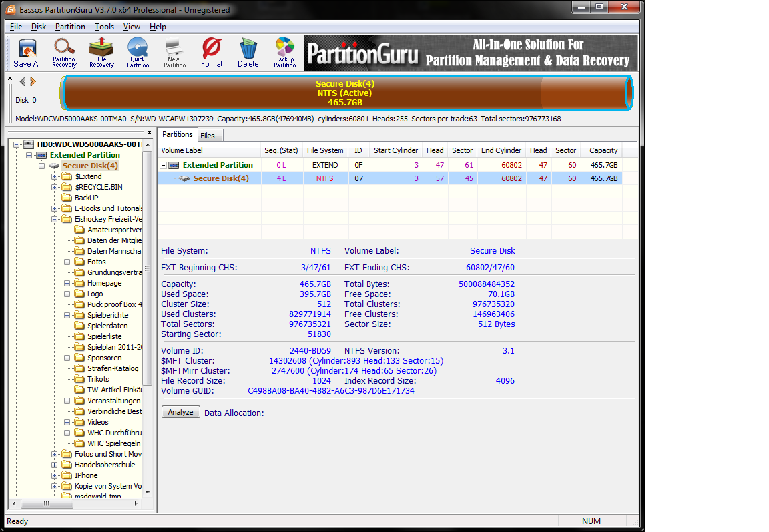
Task: Close the tree panel with its X button
Action: (150, 132)
